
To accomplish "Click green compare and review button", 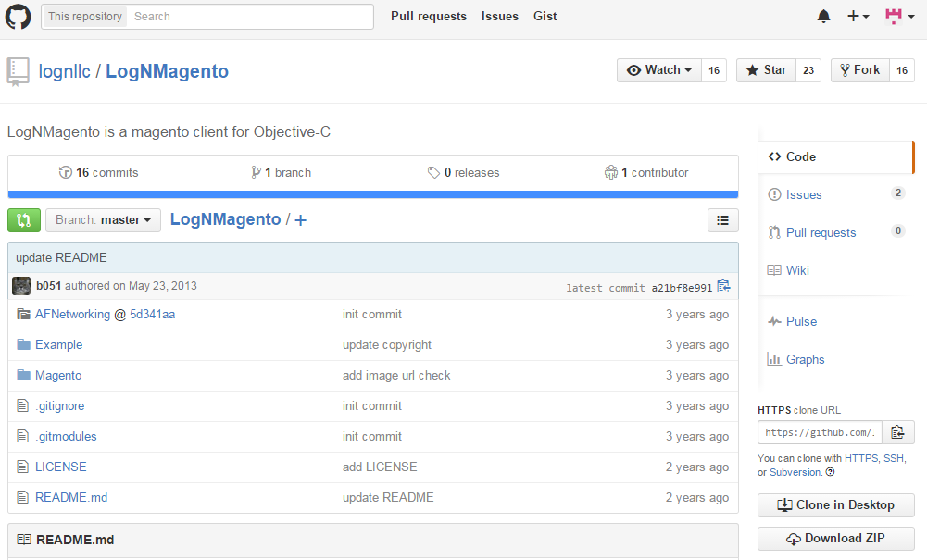I will click(24, 220).
